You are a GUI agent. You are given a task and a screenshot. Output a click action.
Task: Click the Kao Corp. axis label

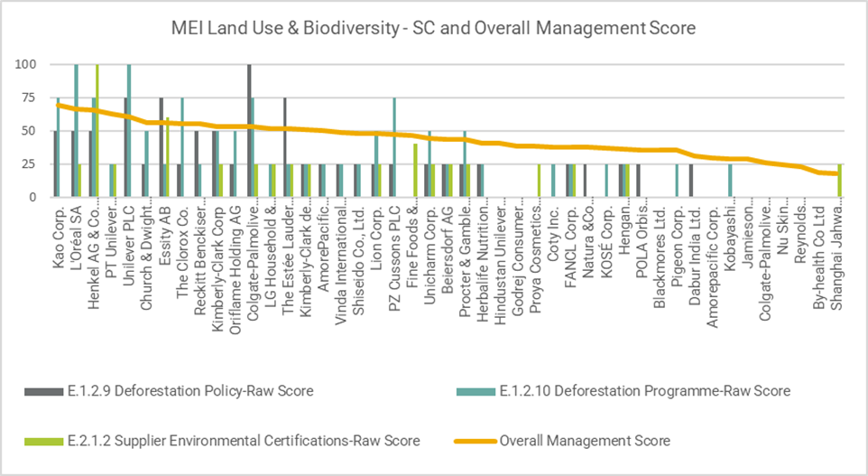[x=60, y=237]
